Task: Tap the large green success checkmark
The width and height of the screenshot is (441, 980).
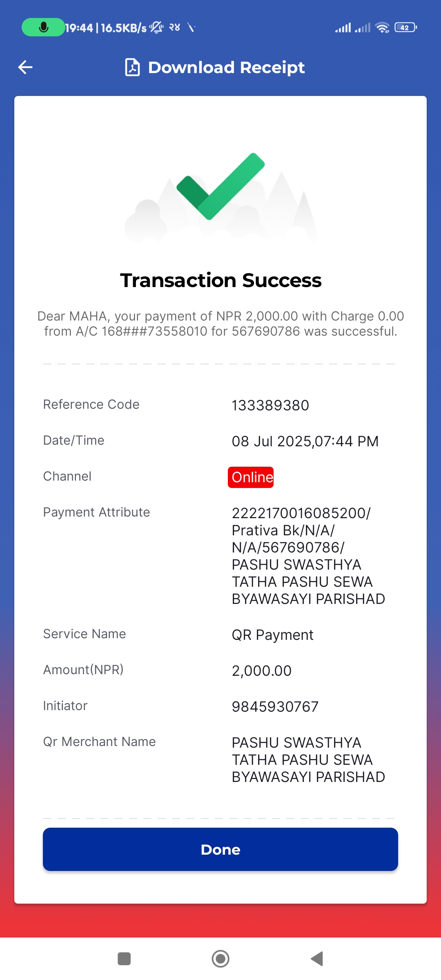Action: (220, 186)
